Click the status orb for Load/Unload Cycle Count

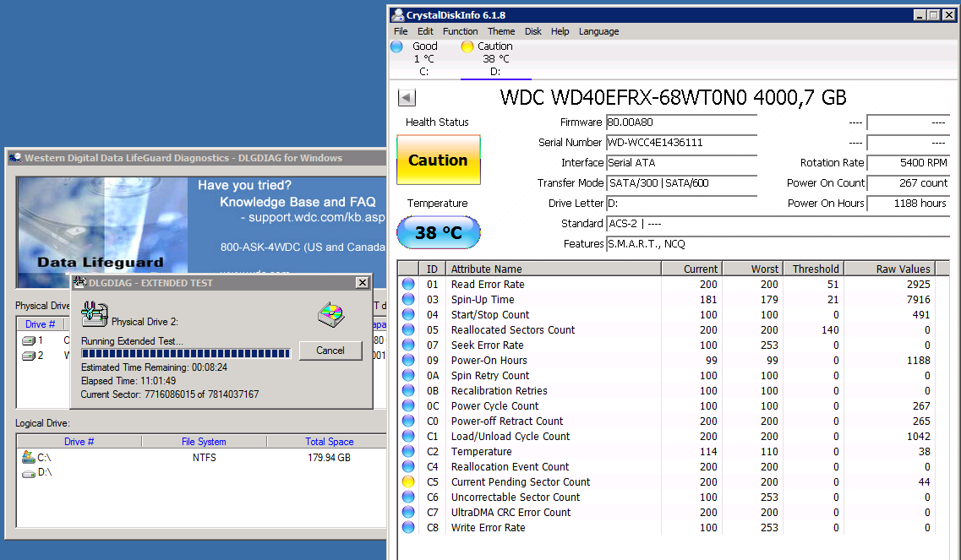tap(408, 436)
